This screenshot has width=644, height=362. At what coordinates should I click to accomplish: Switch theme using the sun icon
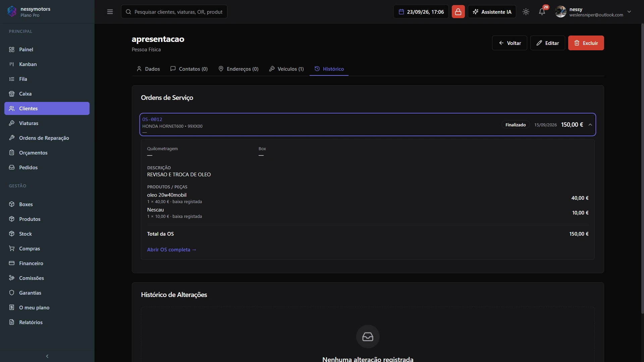coord(526,12)
